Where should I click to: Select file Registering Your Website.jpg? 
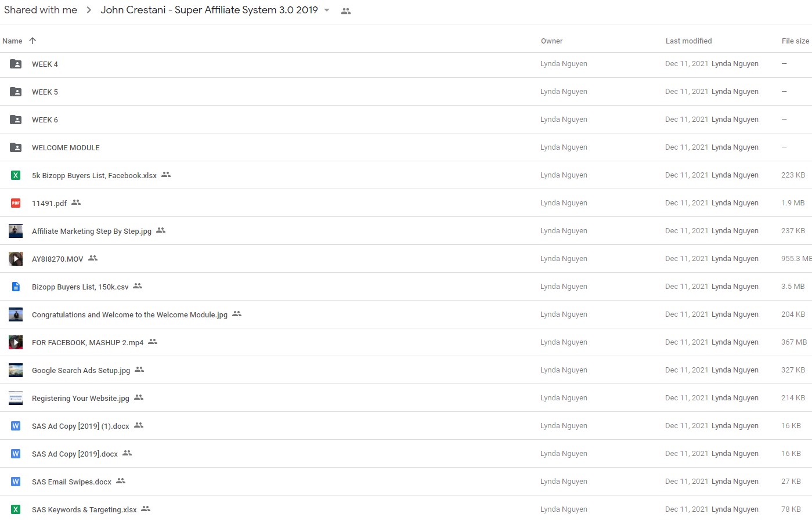pyautogui.click(x=81, y=399)
